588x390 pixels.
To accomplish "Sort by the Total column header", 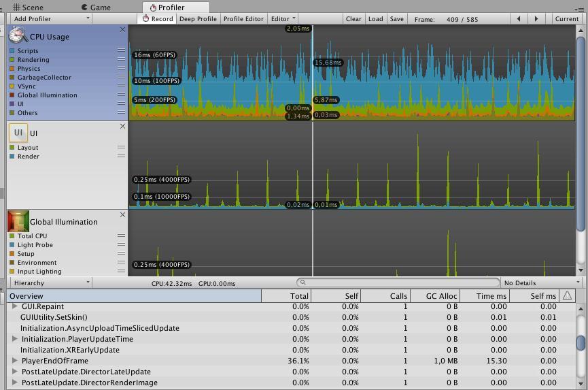I will (286, 296).
